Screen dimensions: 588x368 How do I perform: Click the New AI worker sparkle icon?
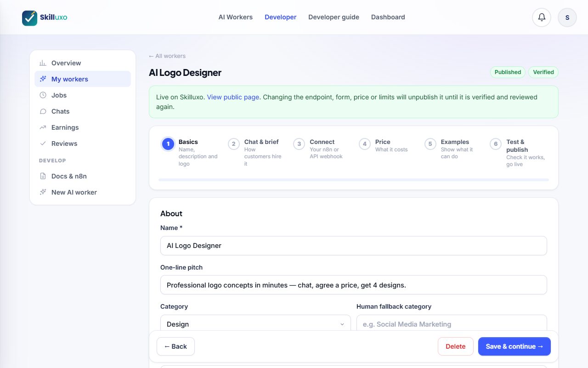pos(43,192)
